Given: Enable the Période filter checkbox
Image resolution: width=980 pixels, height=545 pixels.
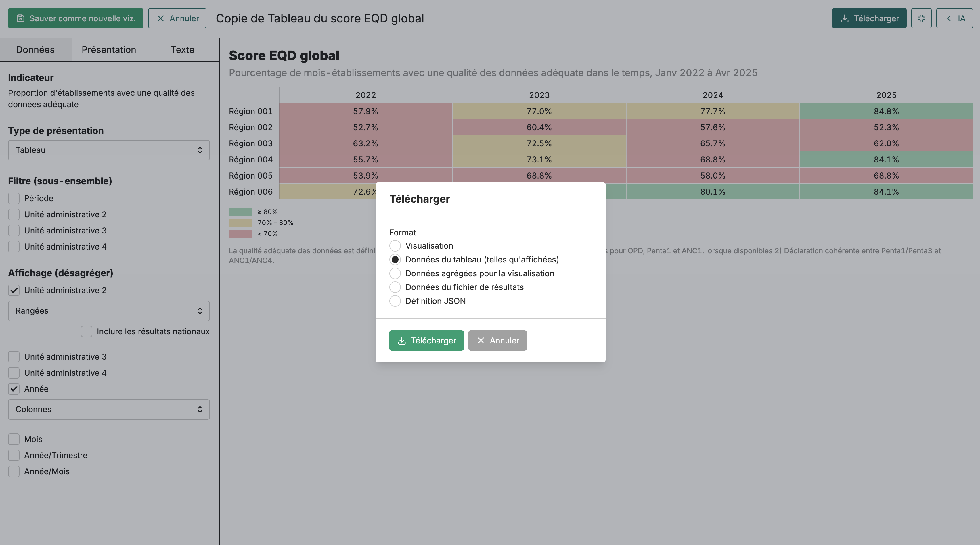Looking at the screenshot, I should click(x=14, y=198).
